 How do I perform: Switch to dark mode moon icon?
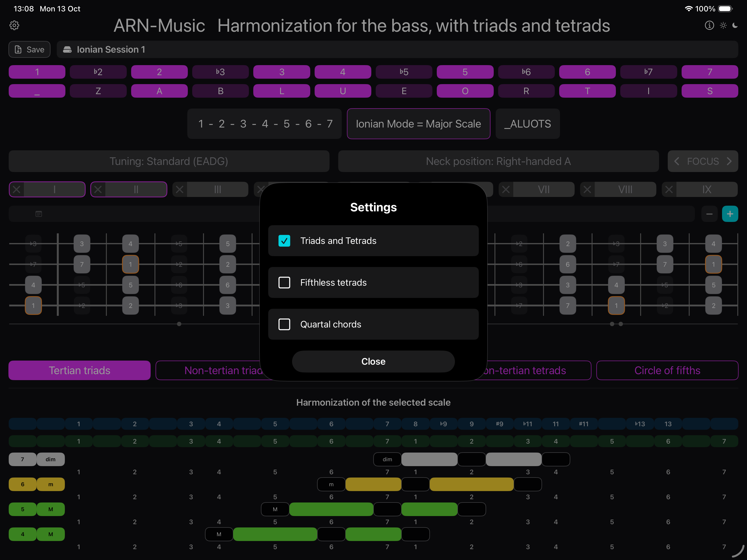735,25
